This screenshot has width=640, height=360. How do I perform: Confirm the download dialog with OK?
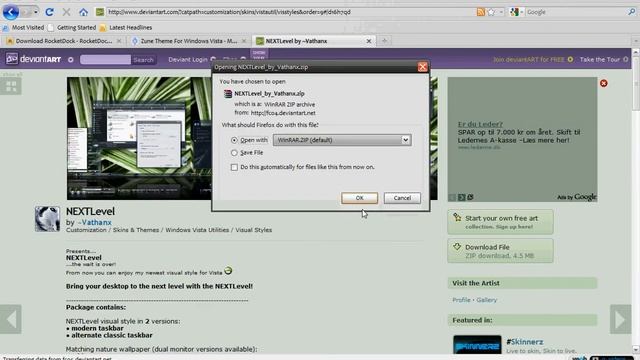[359, 198]
